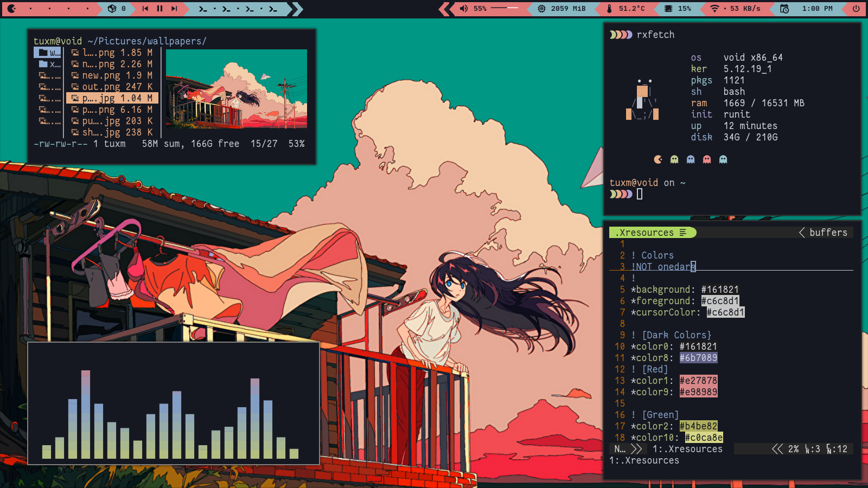Click the #6b7089 color8 swatch
Image resolution: width=868 pixels, height=488 pixels.
pos(698,358)
